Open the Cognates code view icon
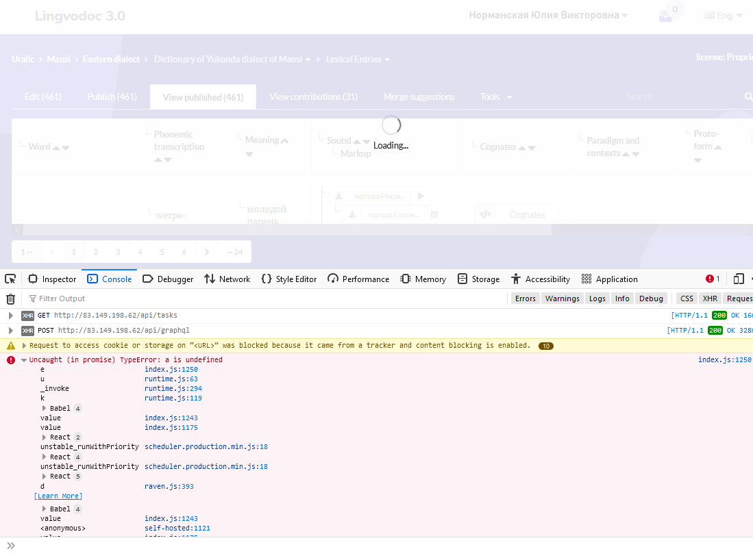 click(x=486, y=214)
